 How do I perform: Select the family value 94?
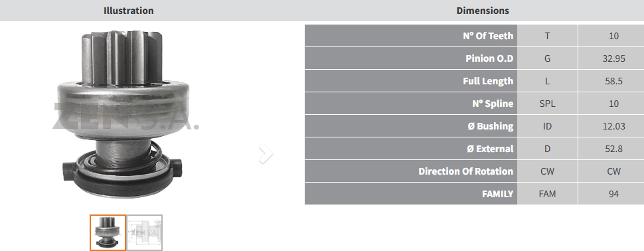[x=613, y=194]
